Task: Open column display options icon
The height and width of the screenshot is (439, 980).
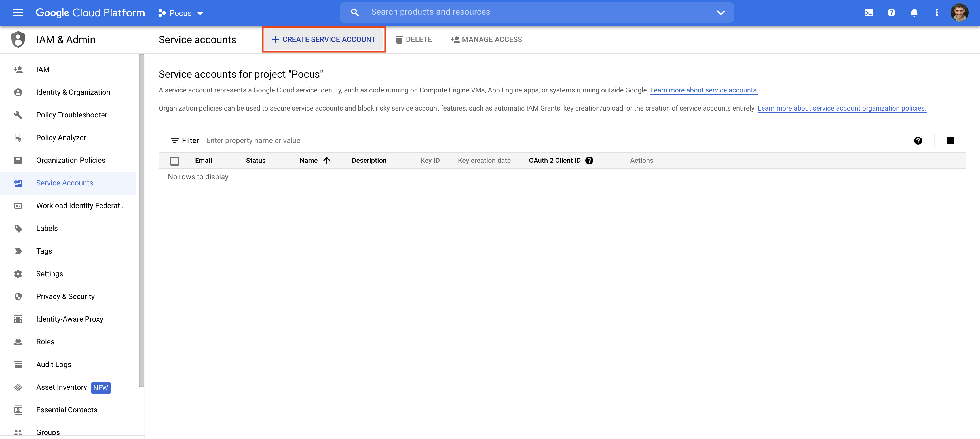Action: click(950, 141)
